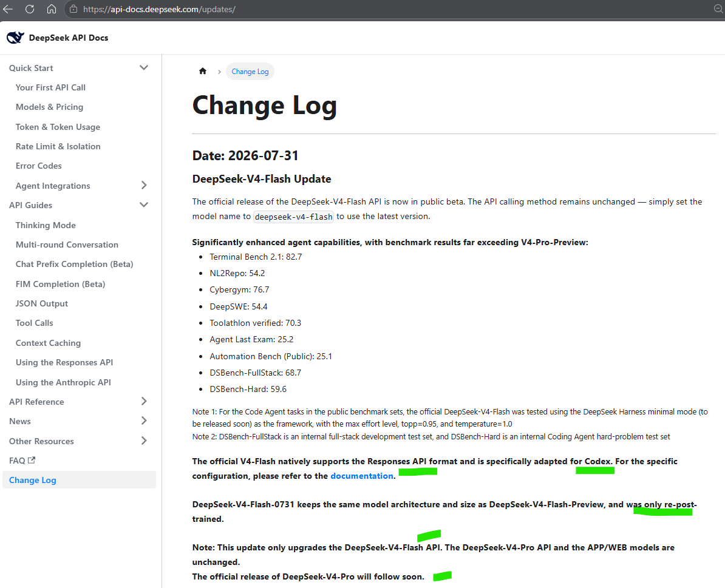This screenshot has height=588, width=725.
Task: Select Change Log in the sidebar
Action: pos(79,480)
